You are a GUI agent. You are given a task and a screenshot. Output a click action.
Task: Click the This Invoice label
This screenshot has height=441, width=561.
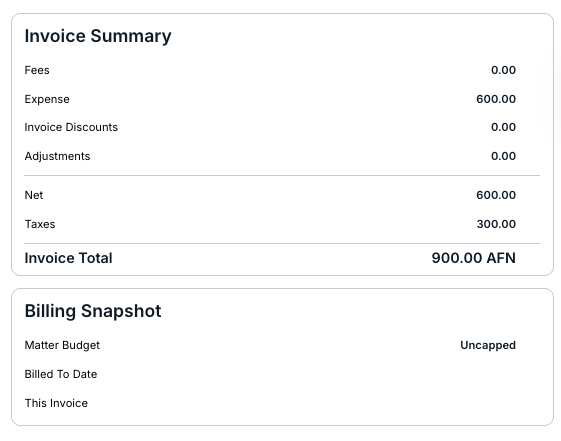(x=56, y=403)
